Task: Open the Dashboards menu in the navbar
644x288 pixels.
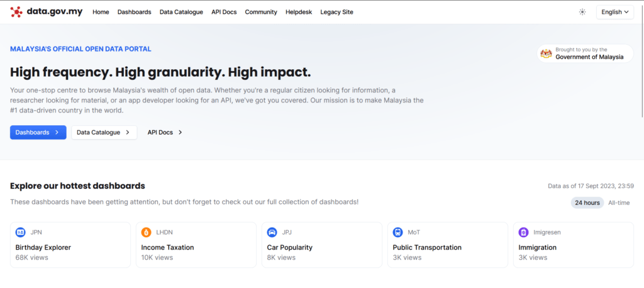Action: tap(134, 12)
